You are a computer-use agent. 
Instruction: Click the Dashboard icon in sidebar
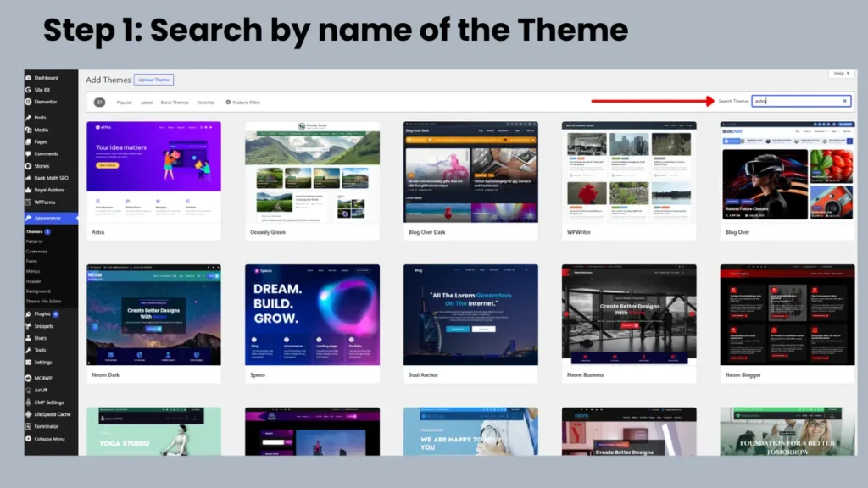[x=28, y=77]
